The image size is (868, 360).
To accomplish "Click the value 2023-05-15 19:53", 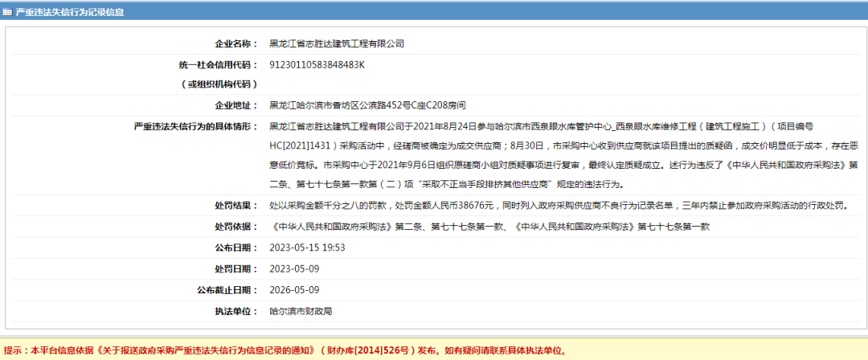I will [x=307, y=247].
